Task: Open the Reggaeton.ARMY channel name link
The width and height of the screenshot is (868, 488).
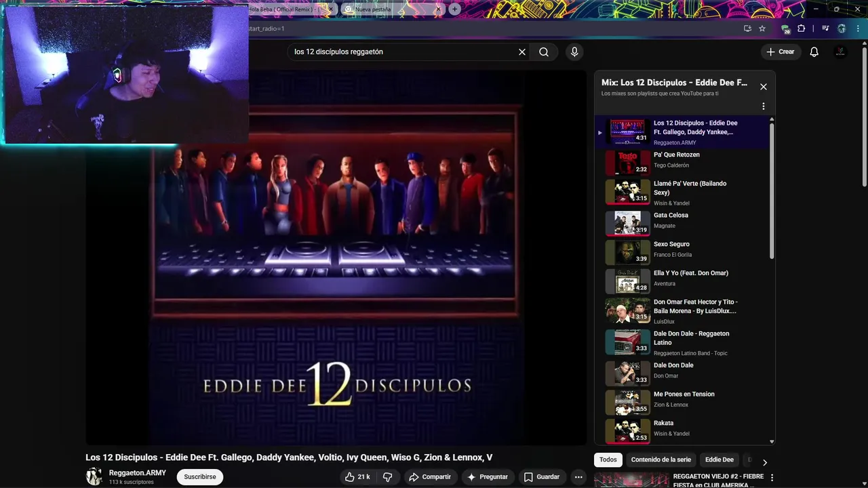Action: (x=138, y=473)
